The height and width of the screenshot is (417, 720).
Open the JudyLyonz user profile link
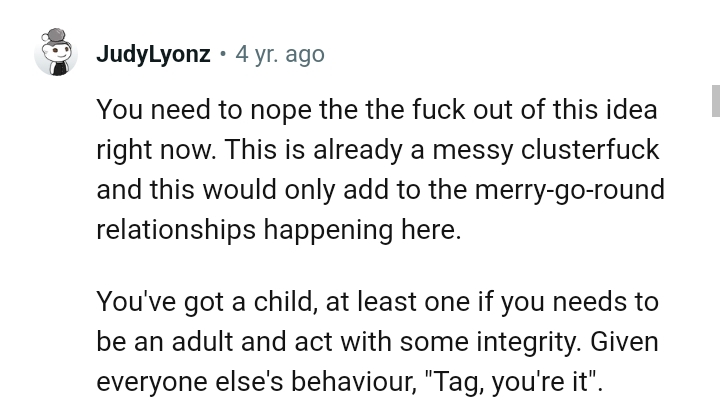(x=153, y=54)
